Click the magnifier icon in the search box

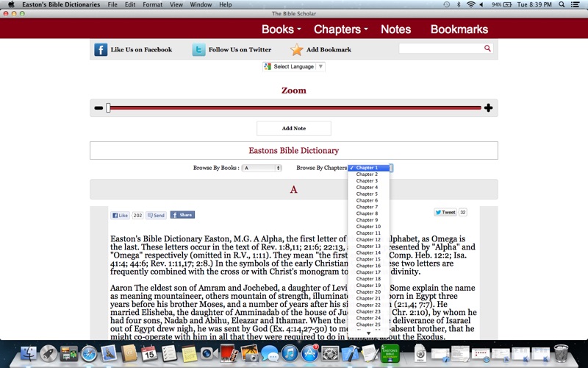pos(487,48)
